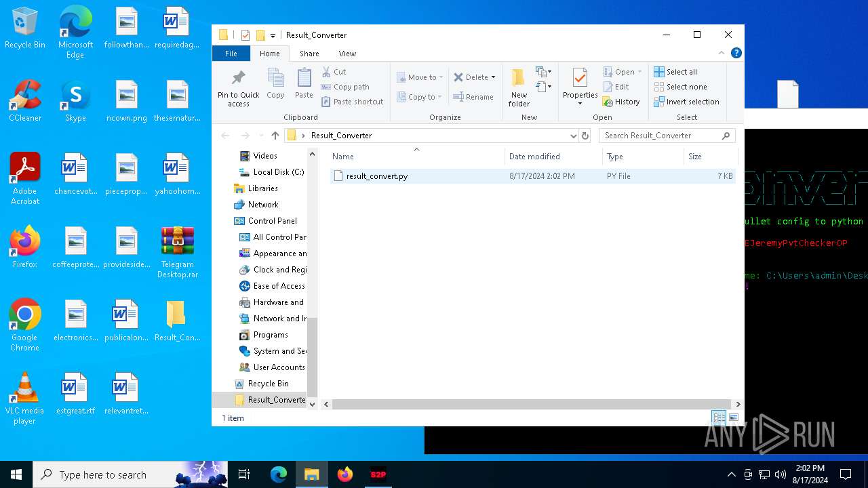Image resolution: width=868 pixels, height=488 pixels.
Task: Open the File menu tab
Action: (x=231, y=54)
